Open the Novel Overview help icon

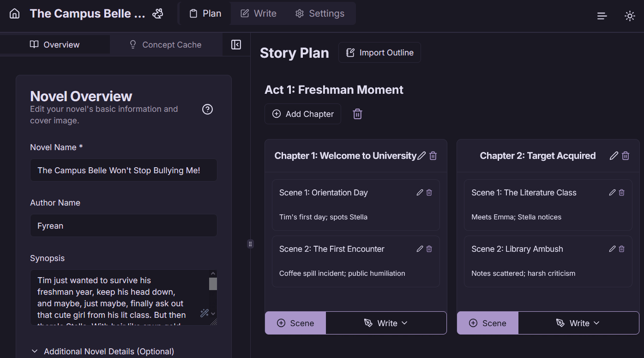[207, 109]
